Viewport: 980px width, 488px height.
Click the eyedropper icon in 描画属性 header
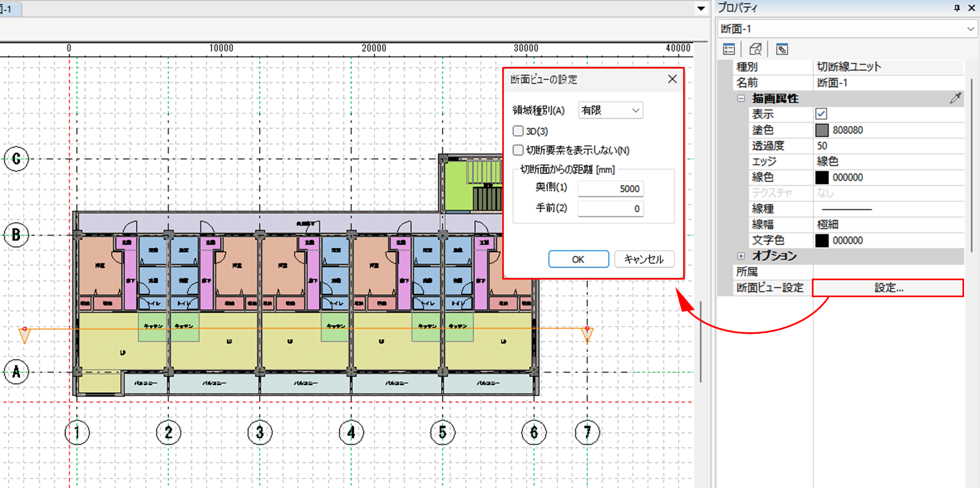click(x=956, y=98)
